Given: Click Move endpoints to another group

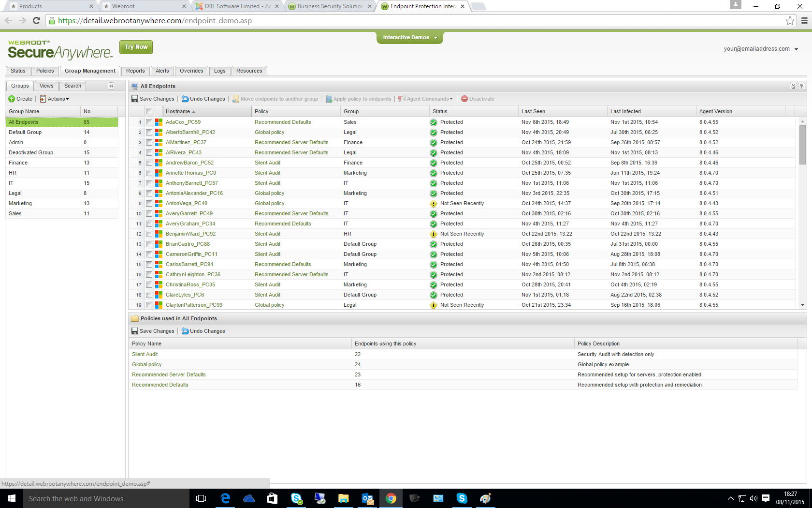Looking at the screenshot, I should pyautogui.click(x=275, y=99).
